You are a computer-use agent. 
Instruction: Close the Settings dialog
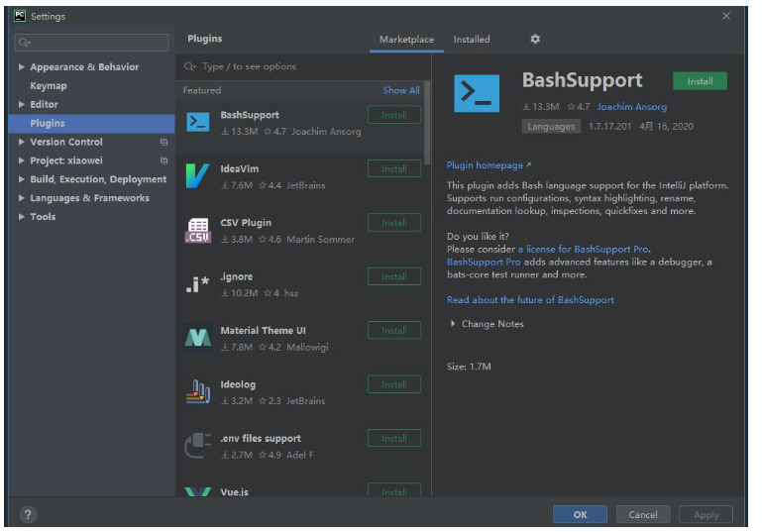click(726, 16)
